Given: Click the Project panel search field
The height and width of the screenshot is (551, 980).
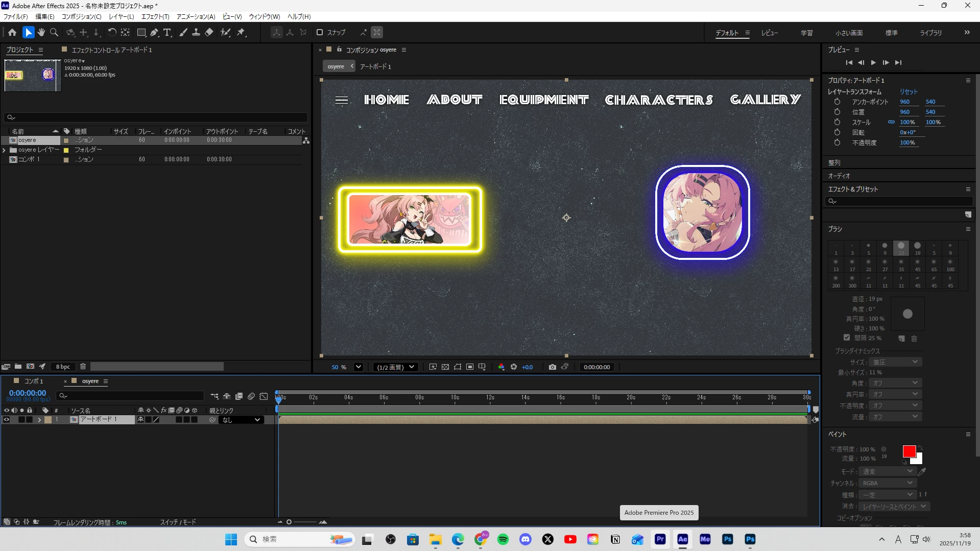Looking at the screenshot, I should coord(156,117).
